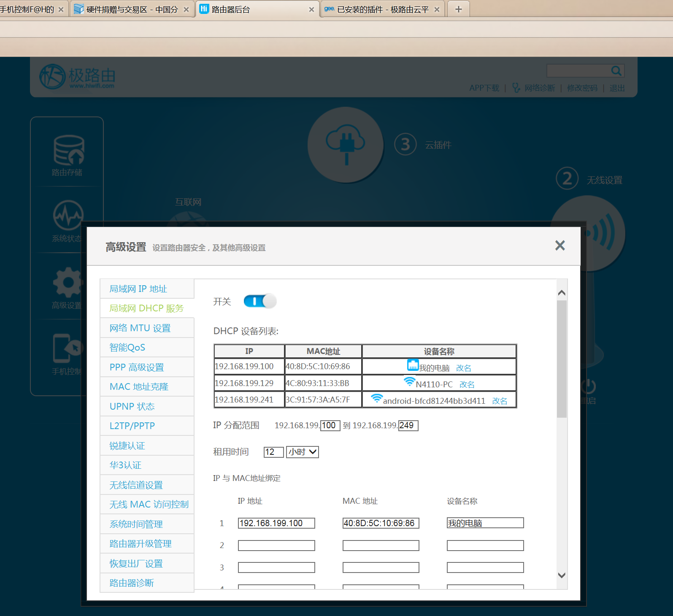Click the settings panel scrollbar thumb
The image size is (673, 616).
[562, 359]
